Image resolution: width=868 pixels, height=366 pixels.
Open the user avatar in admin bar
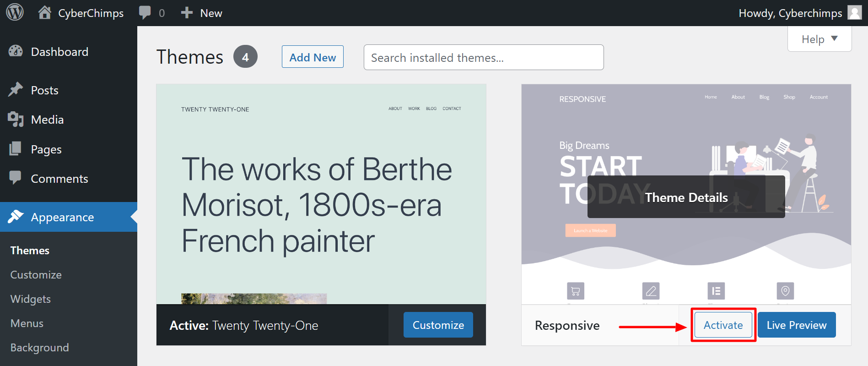854,12
